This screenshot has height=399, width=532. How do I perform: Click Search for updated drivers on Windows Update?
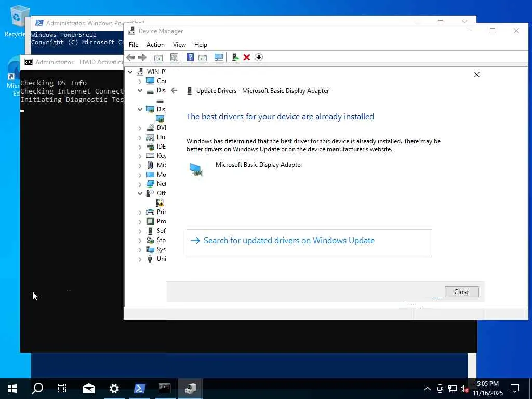coord(309,244)
